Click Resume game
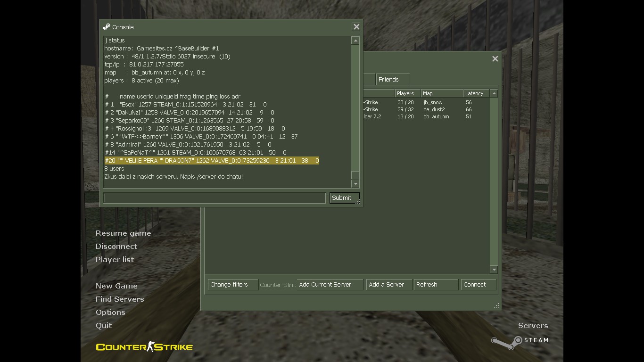Screen dimensions: 644x362 coord(124,233)
